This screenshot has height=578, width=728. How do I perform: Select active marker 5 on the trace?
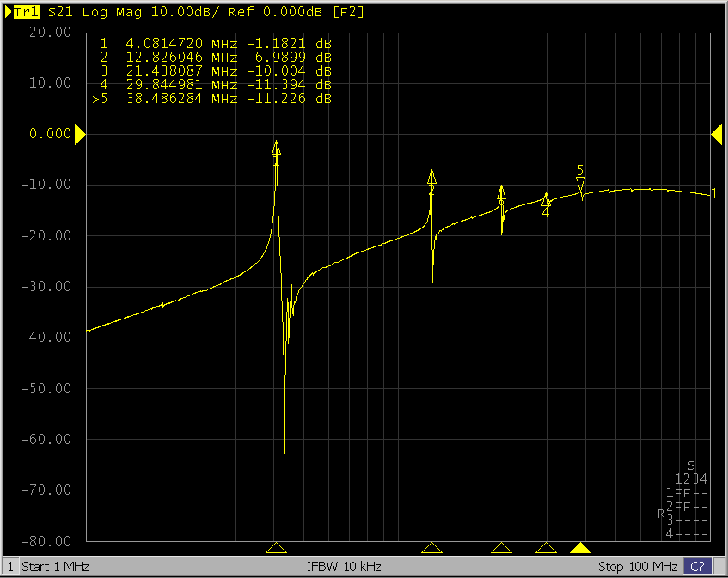point(580,184)
